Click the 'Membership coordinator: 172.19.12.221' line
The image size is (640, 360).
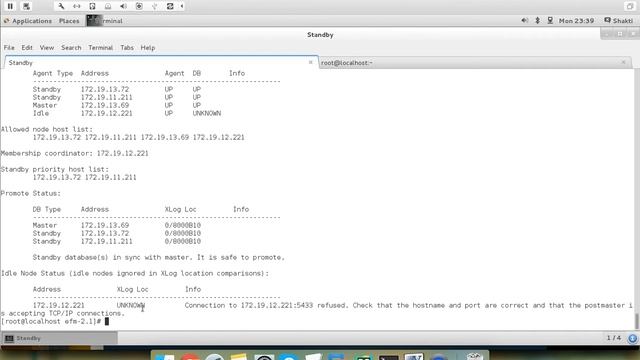click(x=74, y=153)
